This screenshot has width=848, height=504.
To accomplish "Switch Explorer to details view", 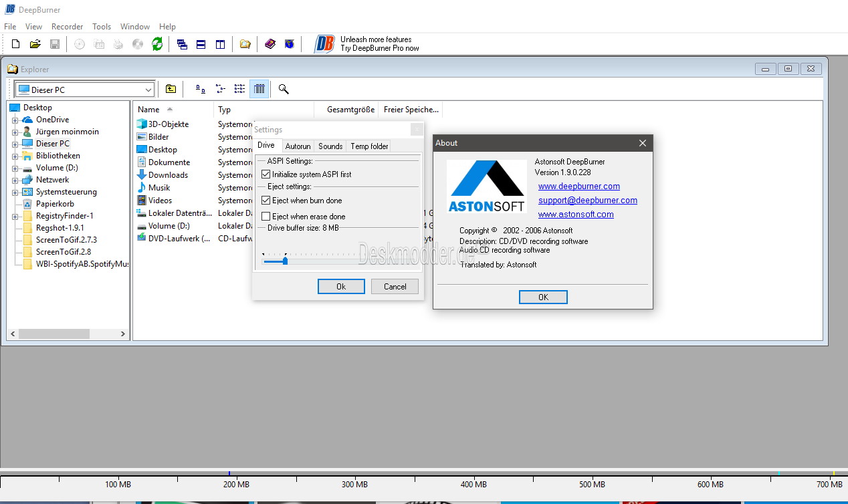I will pyautogui.click(x=259, y=89).
